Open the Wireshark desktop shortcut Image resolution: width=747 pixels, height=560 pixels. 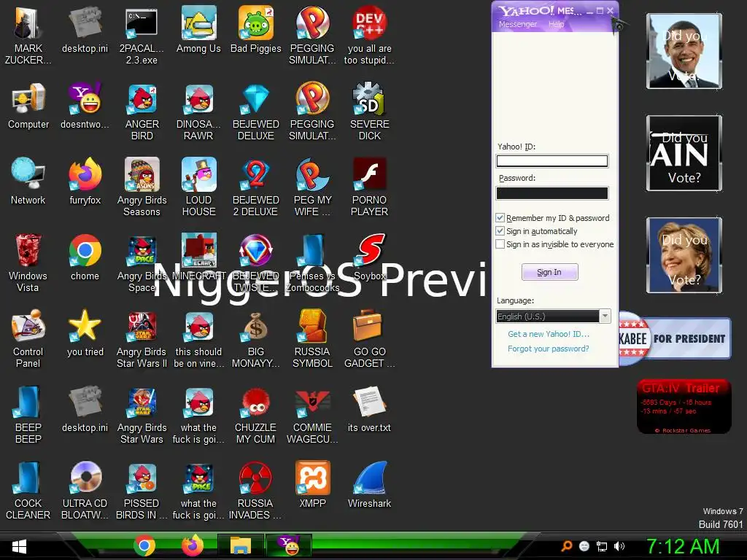369,485
